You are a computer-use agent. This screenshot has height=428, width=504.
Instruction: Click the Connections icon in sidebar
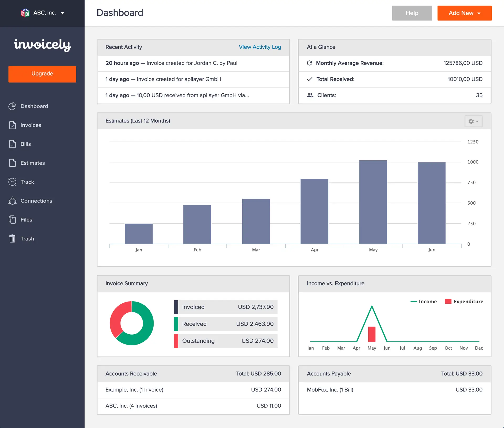12,201
